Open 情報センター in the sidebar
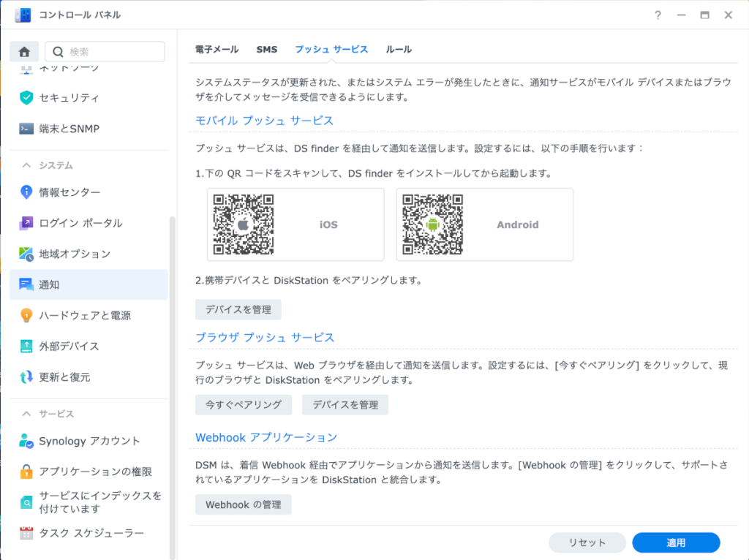The image size is (749, 560). 89,192
